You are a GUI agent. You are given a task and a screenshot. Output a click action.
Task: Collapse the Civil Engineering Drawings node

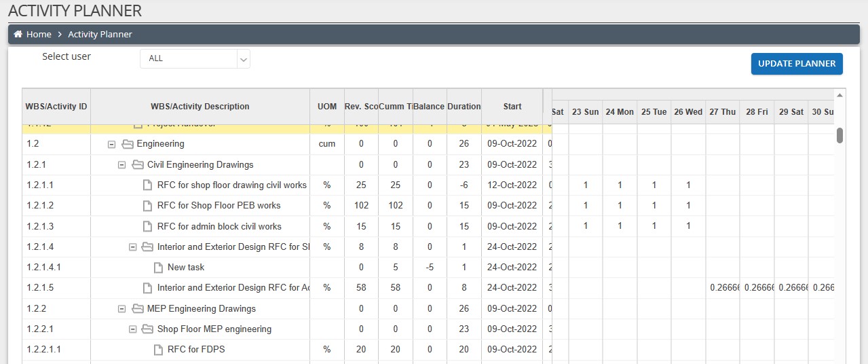coord(122,164)
